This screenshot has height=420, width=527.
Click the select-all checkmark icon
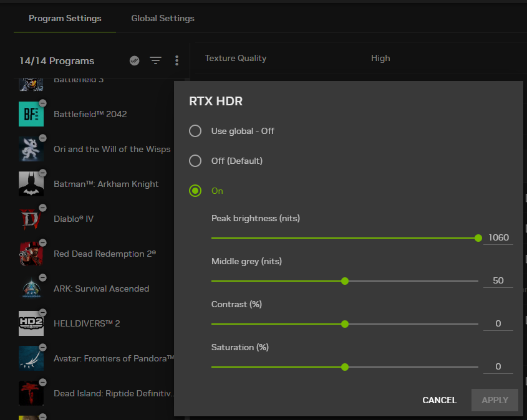(134, 60)
